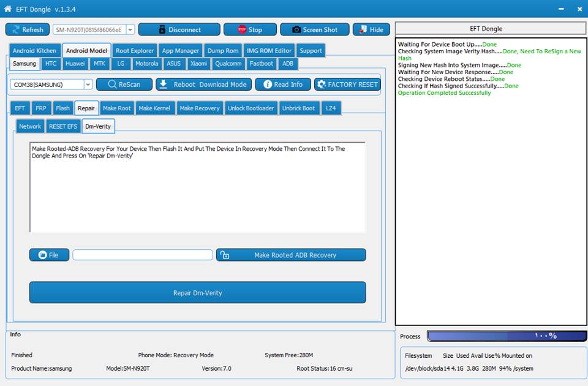Select the ASUS tab

(173, 64)
